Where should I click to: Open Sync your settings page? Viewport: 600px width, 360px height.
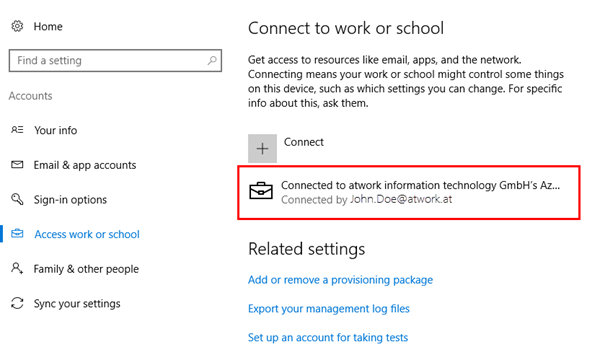tap(77, 303)
